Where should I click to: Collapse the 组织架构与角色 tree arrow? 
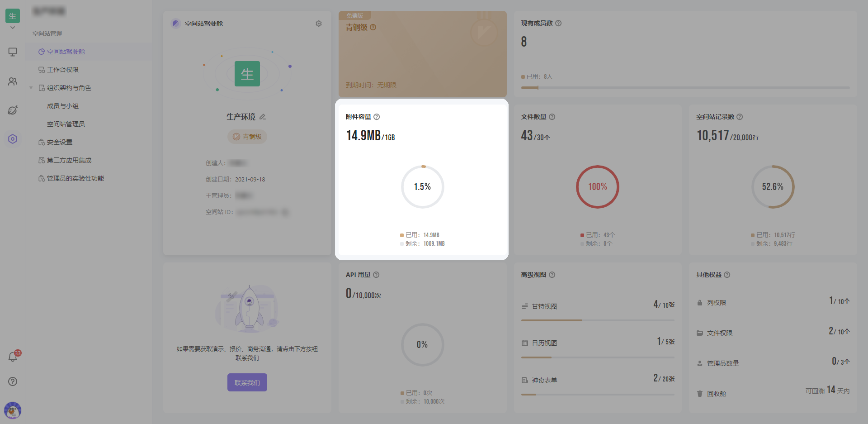31,88
